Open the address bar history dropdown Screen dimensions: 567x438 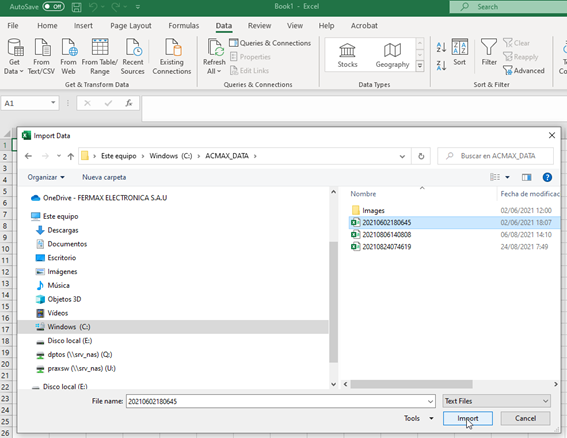[402, 156]
